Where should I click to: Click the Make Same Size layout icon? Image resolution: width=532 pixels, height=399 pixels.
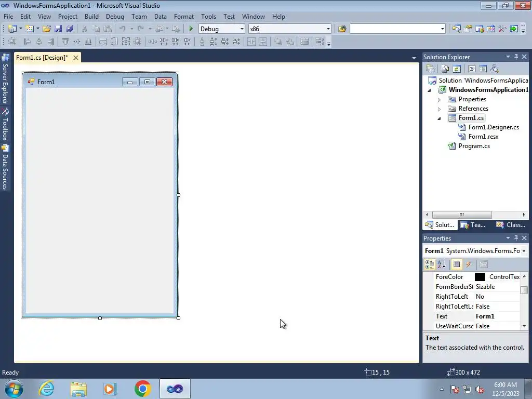pyautogui.click(x=126, y=42)
